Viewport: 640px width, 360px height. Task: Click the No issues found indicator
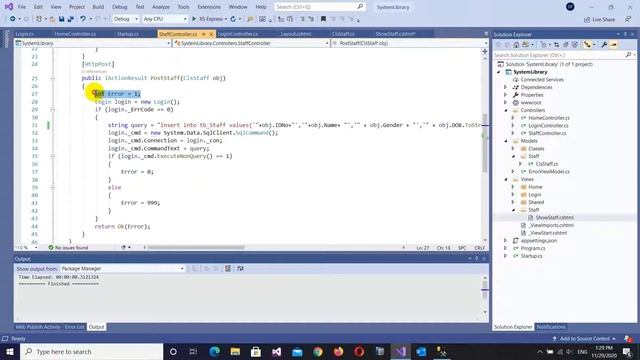click(68, 248)
